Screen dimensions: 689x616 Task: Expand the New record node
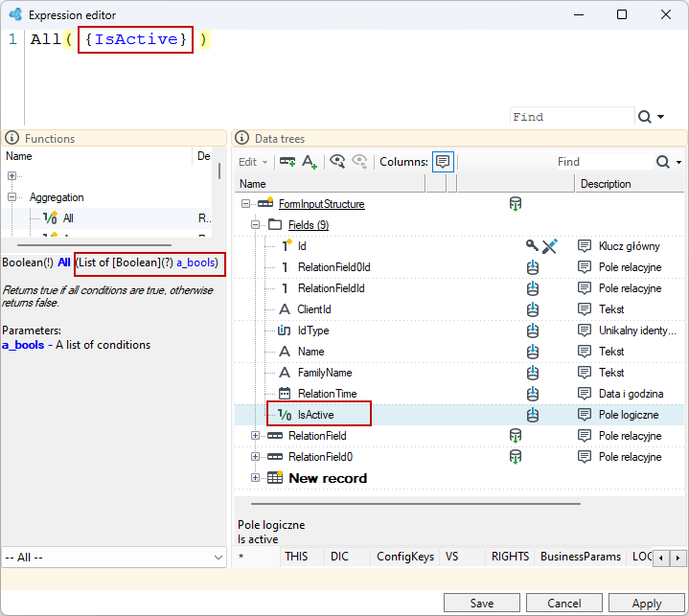click(255, 478)
